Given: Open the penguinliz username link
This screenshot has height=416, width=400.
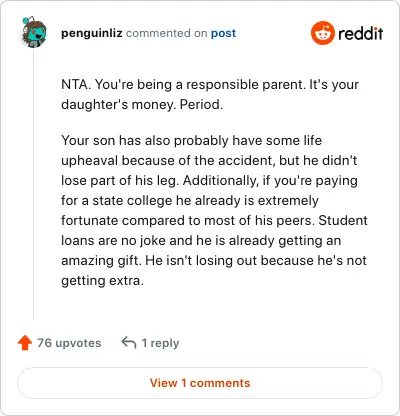Looking at the screenshot, I should pos(92,33).
